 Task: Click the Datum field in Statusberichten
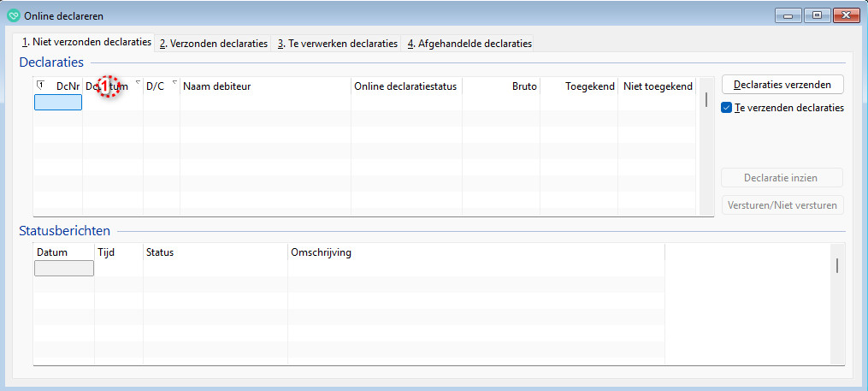(x=63, y=269)
